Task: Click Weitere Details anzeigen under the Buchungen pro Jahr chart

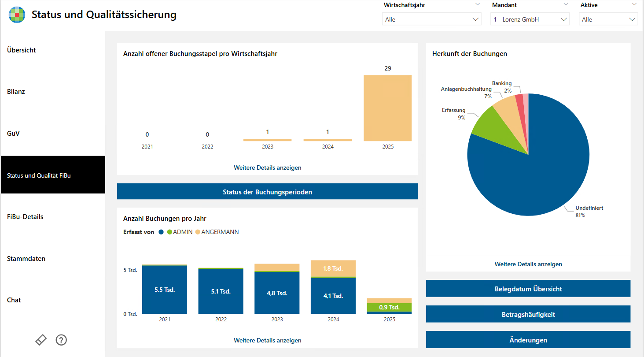Action: click(x=268, y=340)
